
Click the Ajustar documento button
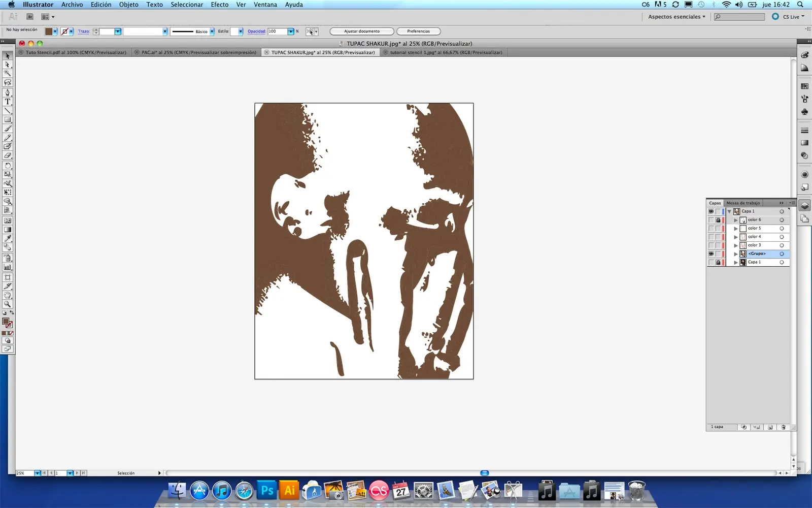pos(362,31)
